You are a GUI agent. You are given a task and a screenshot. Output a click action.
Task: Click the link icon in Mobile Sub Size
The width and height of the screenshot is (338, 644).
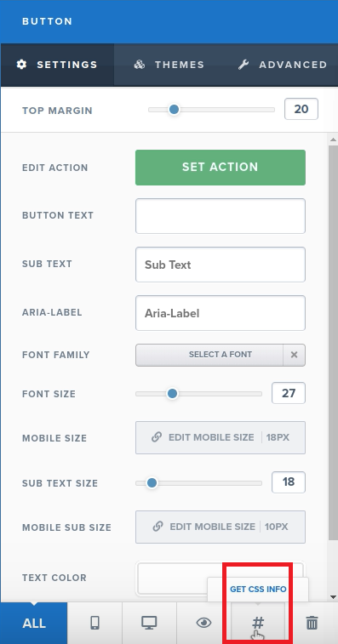(x=158, y=527)
